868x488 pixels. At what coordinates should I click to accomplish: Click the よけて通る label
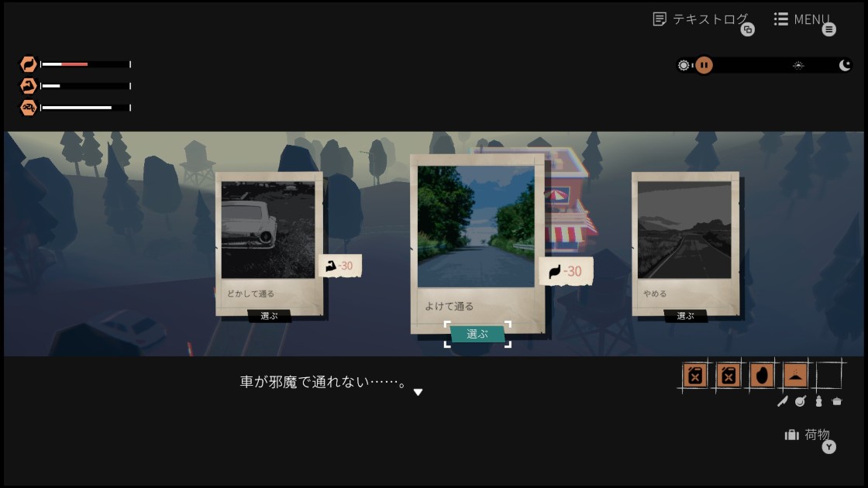pos(449,306)
